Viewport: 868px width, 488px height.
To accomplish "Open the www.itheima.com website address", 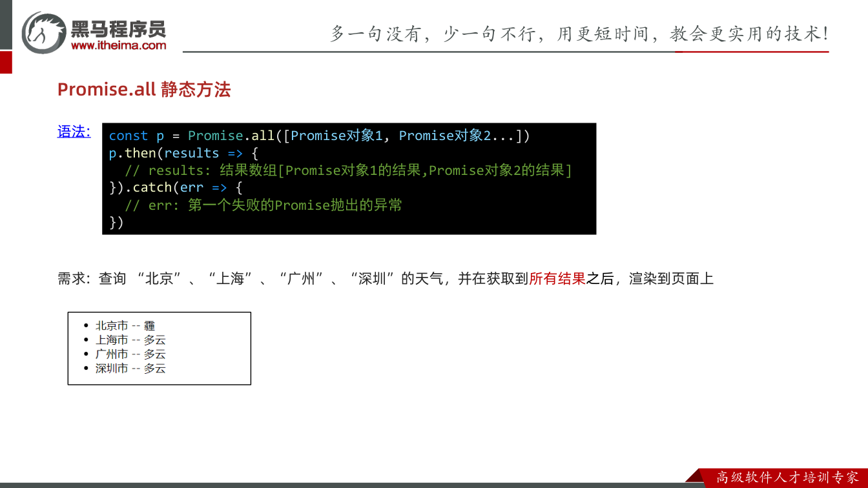I will tap(119, 45).
